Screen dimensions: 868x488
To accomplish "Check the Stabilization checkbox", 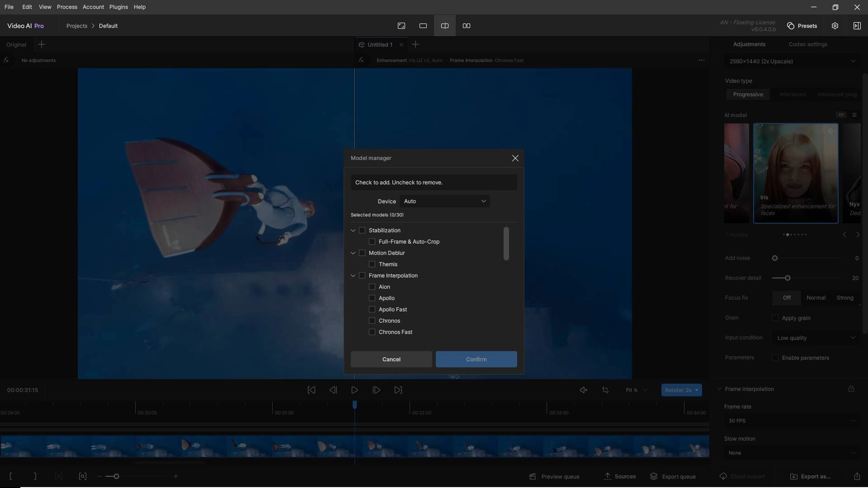I will pos(362,230).
